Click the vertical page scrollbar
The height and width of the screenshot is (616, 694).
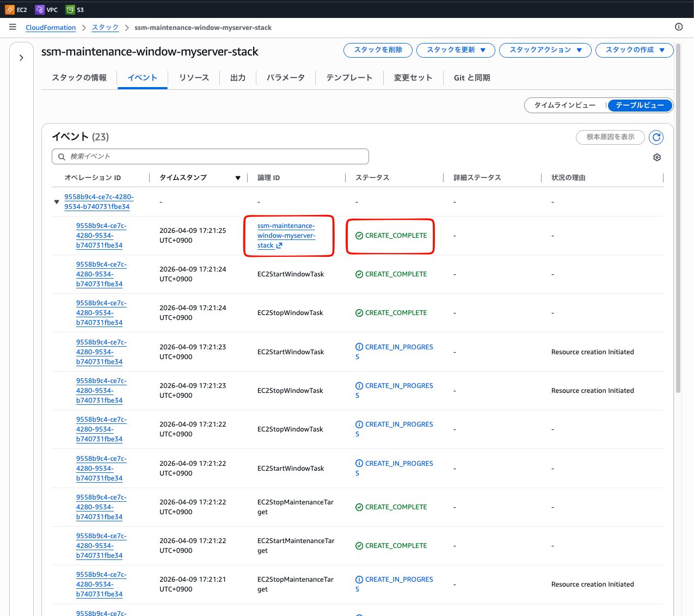(x=678, y=218)
